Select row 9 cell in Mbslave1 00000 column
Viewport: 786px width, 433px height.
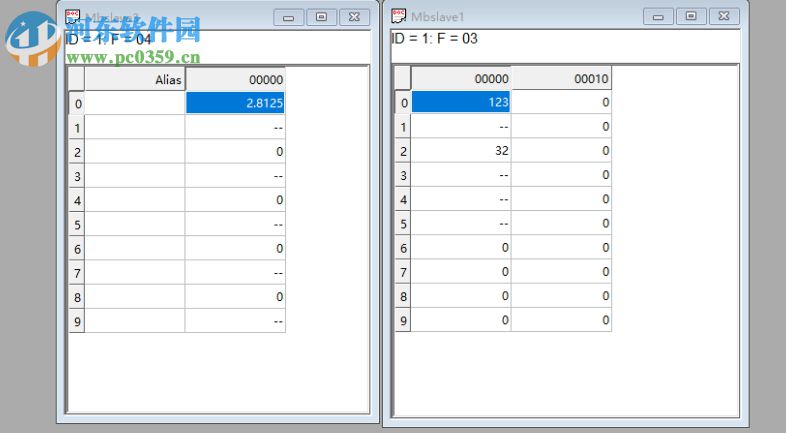(x=461, y=320)
